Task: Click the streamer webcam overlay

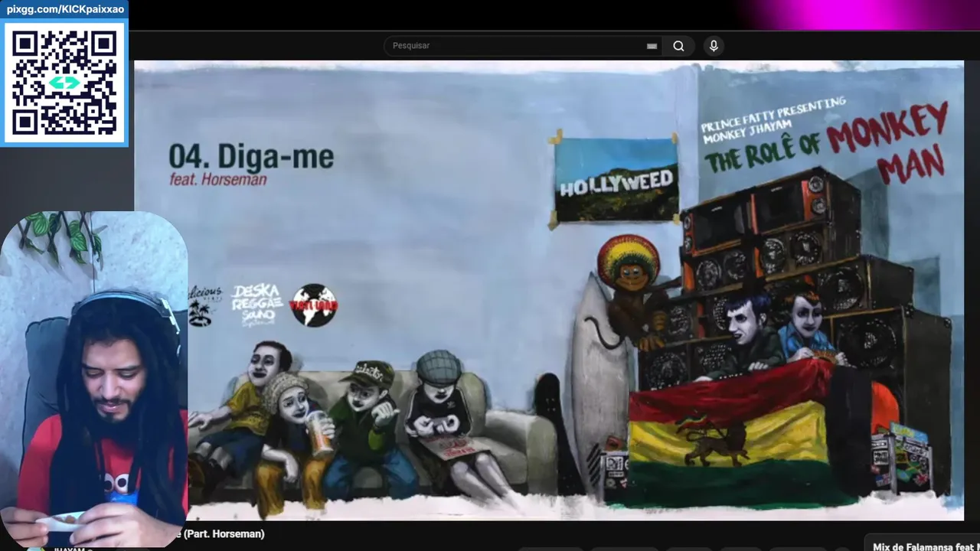Action: tap(94, 380)
